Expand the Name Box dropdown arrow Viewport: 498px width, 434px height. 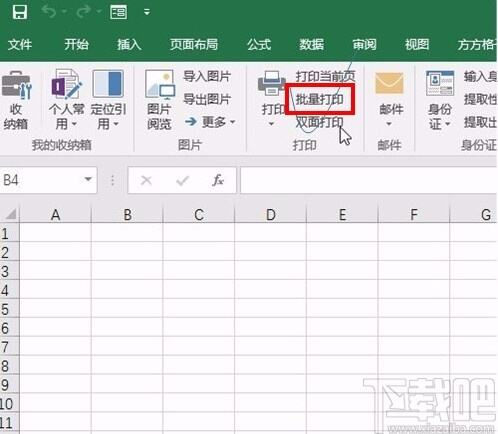tap(88, 179)
